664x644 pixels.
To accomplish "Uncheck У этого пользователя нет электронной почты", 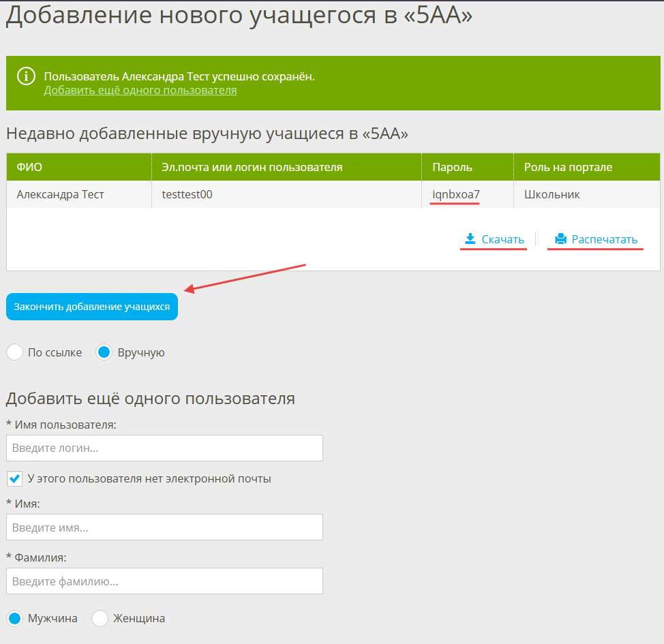I will pos(15,479).
